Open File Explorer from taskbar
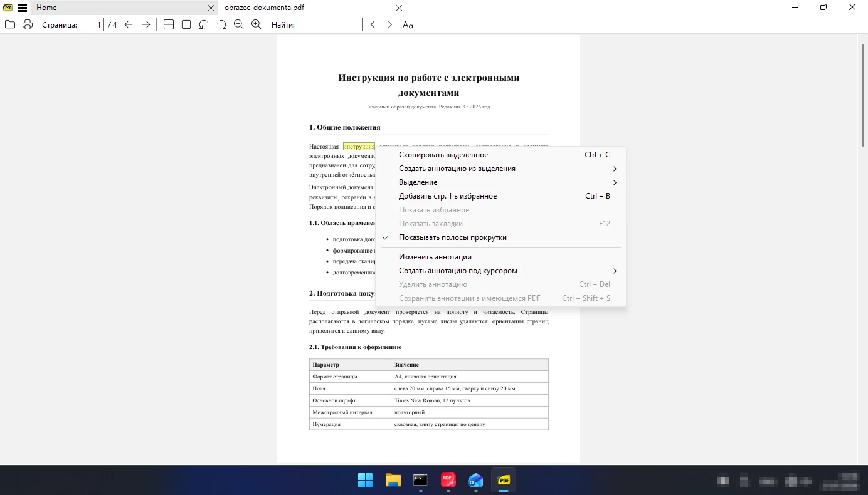868x495 pixels. [x=393, y=481]
